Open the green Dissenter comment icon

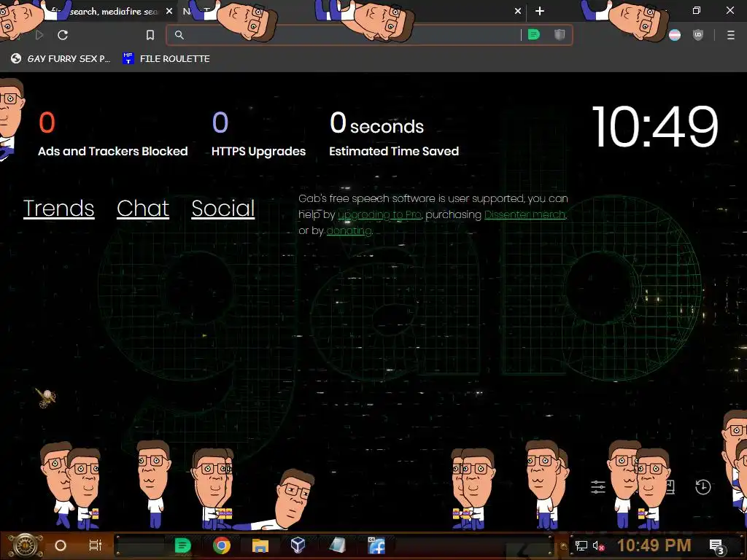[534, 34]
